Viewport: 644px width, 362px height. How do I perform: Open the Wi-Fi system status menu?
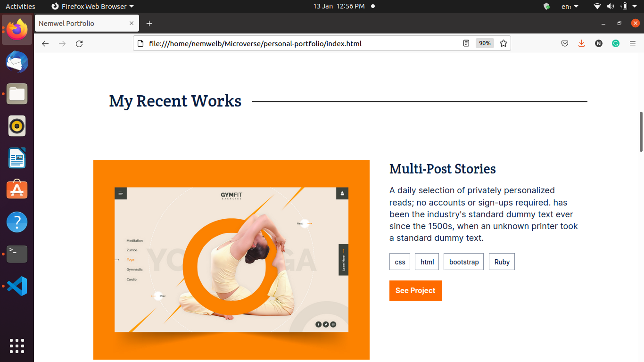pos(597,6)
